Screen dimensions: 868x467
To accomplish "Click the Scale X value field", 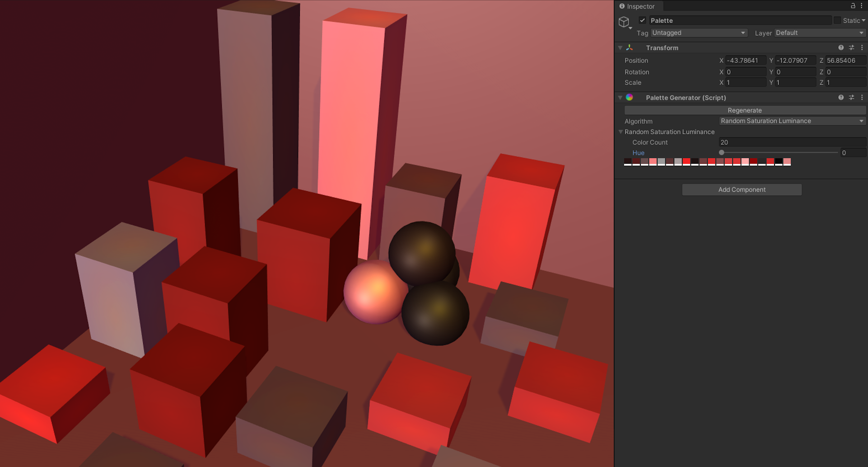I will coord(746,82).
